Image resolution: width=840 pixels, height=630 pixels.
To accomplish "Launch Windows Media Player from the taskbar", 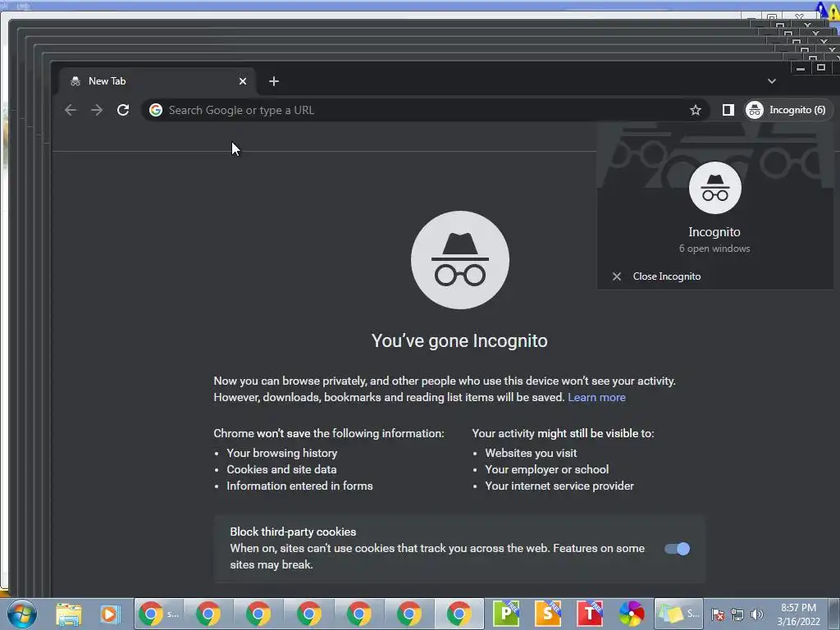I will click(x=109, y=614).
